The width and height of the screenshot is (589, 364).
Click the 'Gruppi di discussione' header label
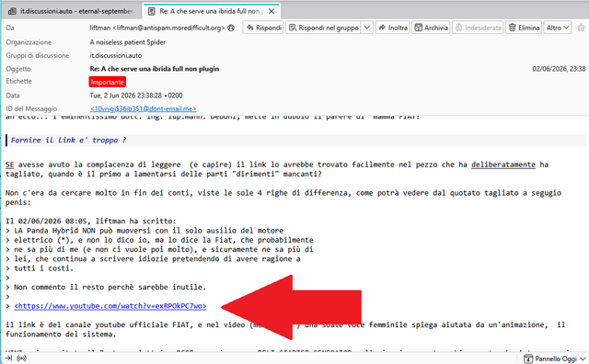38,55
